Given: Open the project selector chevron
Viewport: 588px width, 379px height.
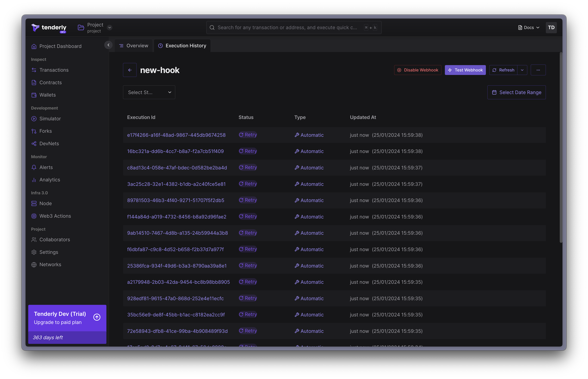Looking at the screenshot, I should tap(110, 28).
